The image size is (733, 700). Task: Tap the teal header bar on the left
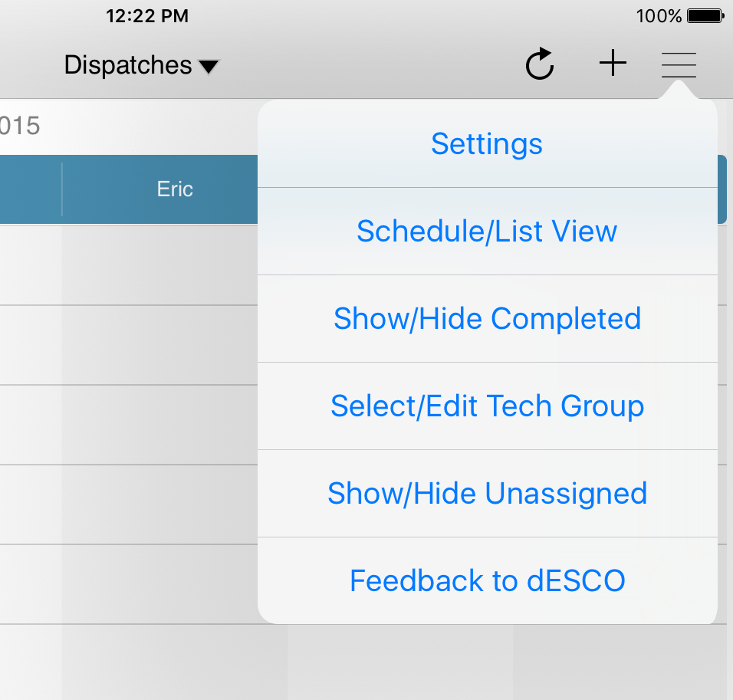(x=29, y=189)
